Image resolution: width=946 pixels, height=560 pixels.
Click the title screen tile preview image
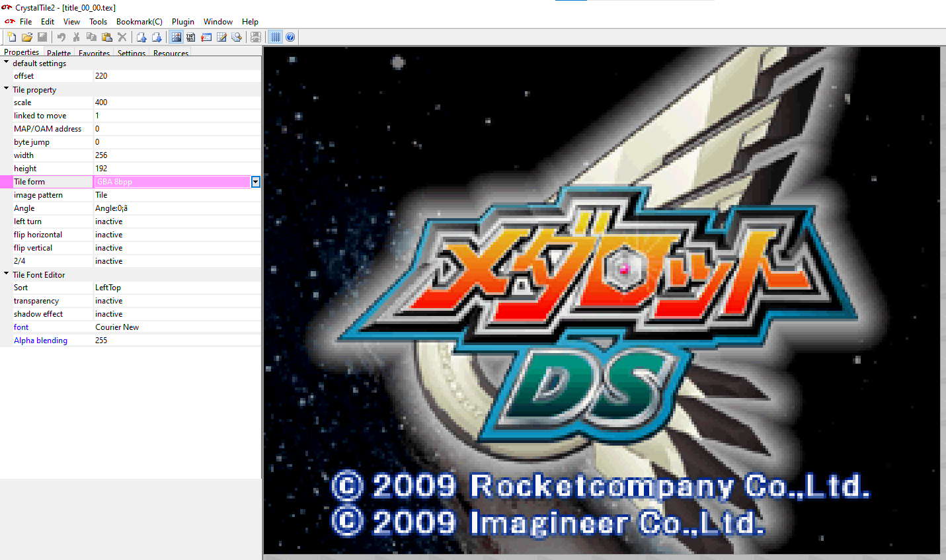(602, 300)
